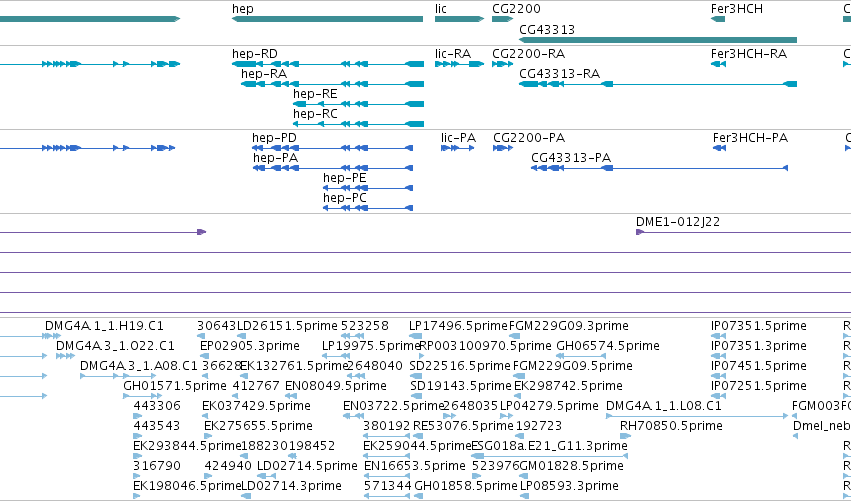Select the EP02905.3prime EST

coord(204,356)
